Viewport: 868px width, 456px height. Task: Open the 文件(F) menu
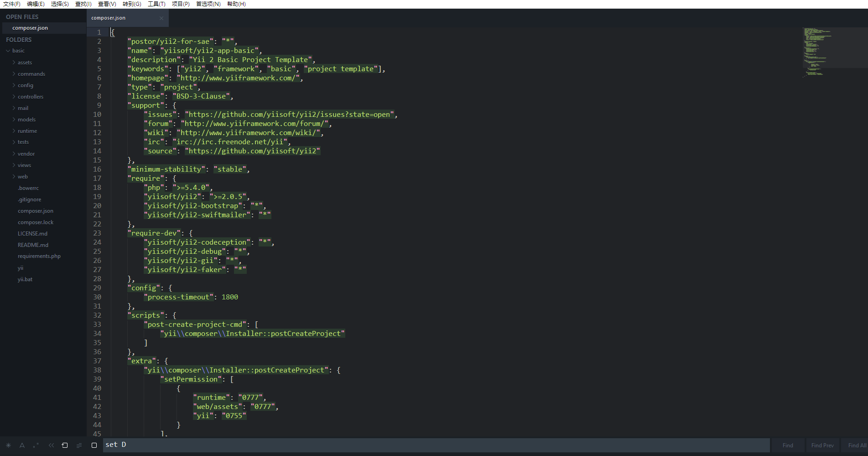12,4
